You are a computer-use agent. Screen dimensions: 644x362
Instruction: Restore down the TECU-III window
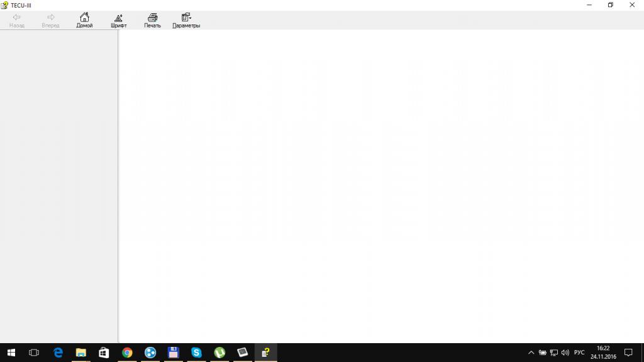(611, 5)
